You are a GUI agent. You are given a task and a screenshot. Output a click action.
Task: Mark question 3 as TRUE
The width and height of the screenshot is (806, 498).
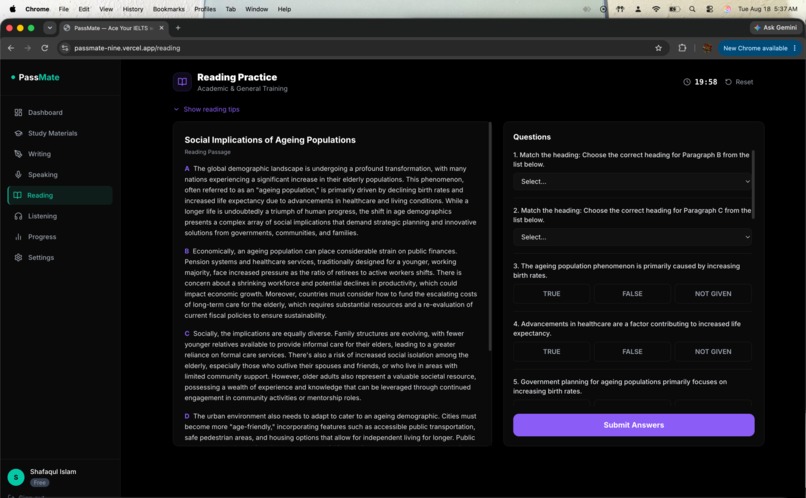tap(552, 293)
